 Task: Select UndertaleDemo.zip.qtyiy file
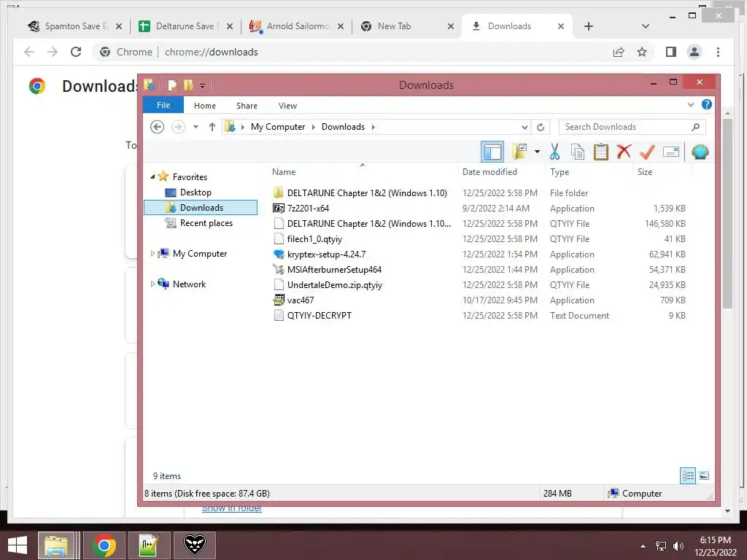click(x=334, y=285)
